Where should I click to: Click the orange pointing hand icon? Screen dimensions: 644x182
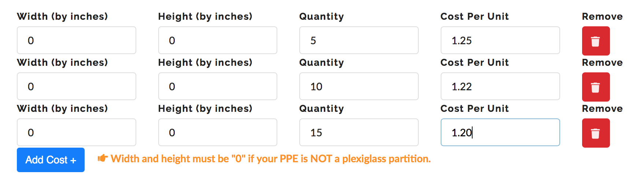[103, 158]
